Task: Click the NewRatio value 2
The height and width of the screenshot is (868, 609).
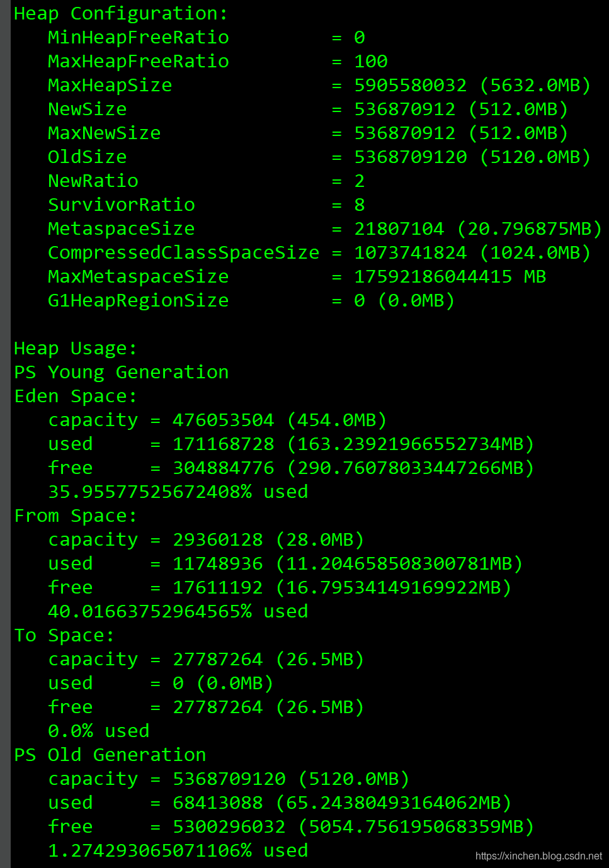Action: (x=359, y=181)
